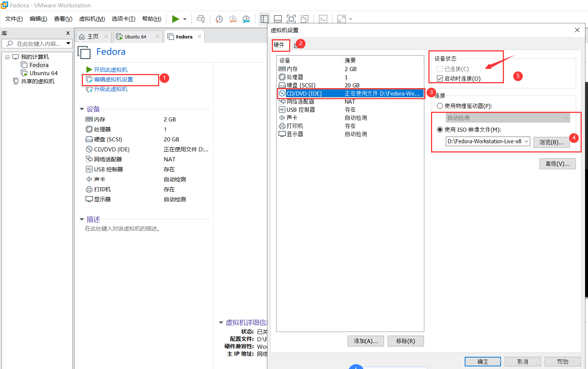Click the 硬盘 (SCSI) icon in main panel
Viewport: 588px width, 369px height.
click(89, 139)
